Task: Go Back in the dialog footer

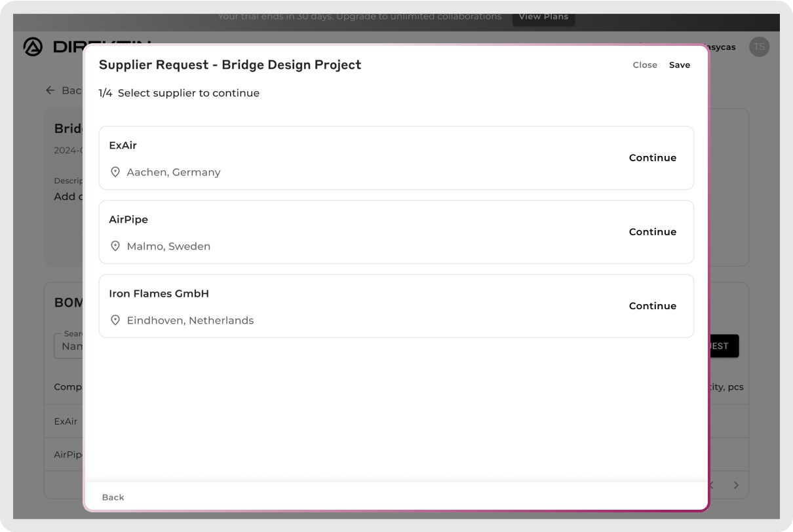Action: (x=113, y=497)
